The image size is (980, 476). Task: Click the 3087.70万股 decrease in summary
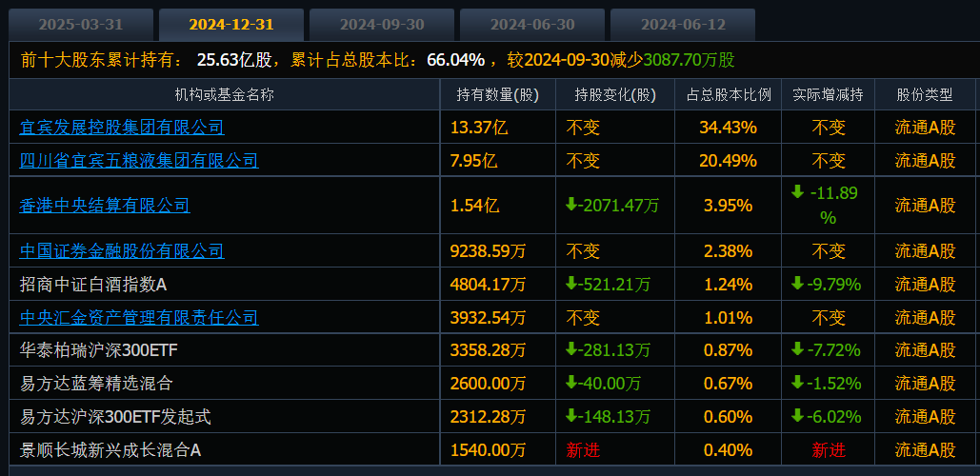[x=689, y=60]
